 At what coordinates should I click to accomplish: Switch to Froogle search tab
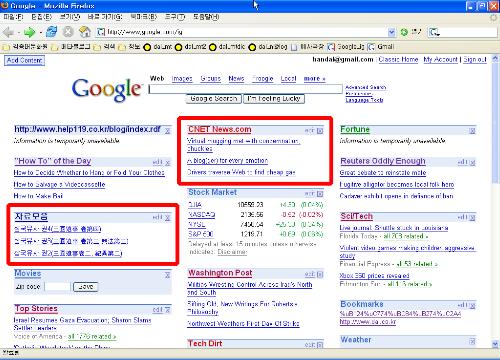[x=263, y=79]
